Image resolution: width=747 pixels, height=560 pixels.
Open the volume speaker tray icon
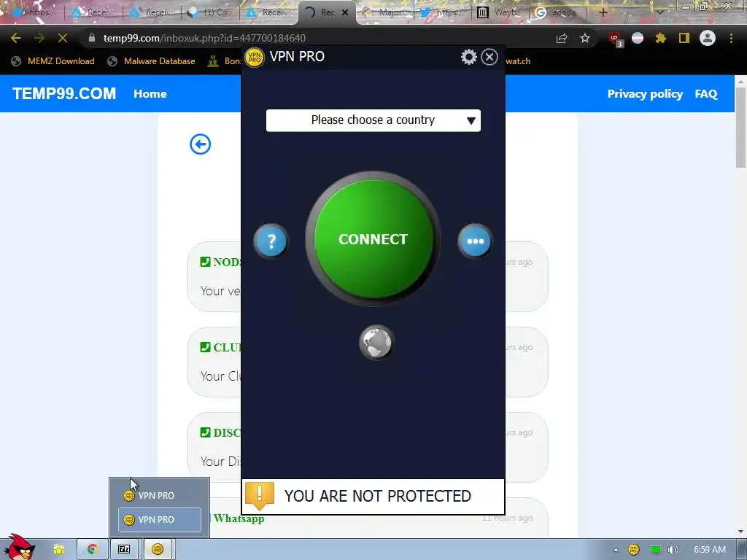coord(673,550)
